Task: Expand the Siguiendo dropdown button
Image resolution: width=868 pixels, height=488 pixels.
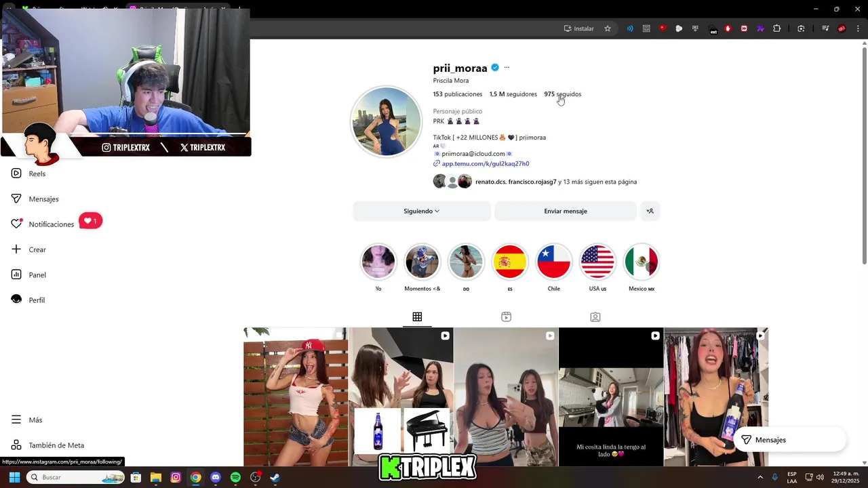Action: tap(421, 211)
